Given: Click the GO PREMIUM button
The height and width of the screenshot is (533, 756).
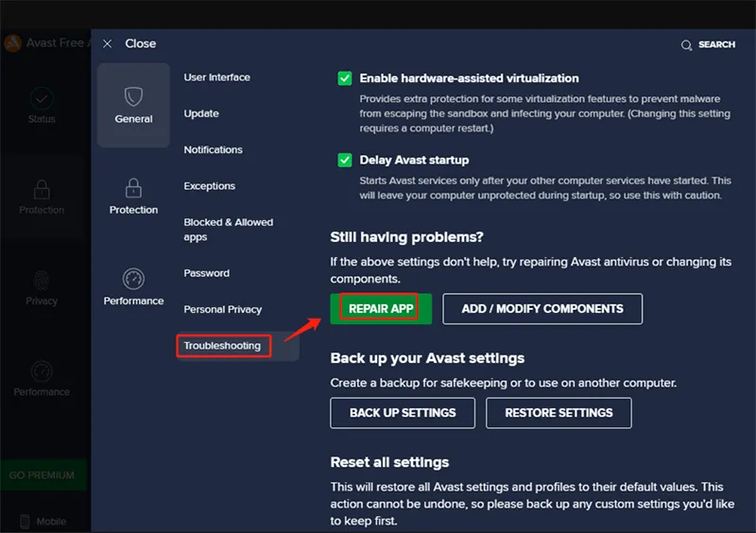Looking at the screenshot, I should [43, 475].
